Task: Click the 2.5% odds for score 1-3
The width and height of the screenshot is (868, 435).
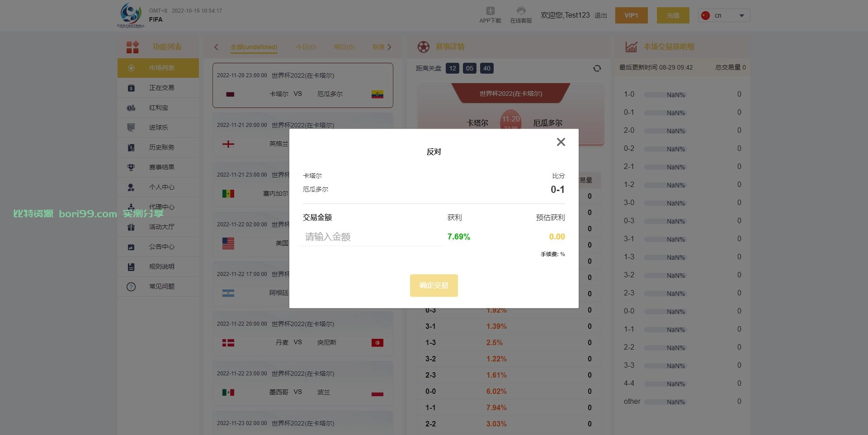Action: point(495,342)
